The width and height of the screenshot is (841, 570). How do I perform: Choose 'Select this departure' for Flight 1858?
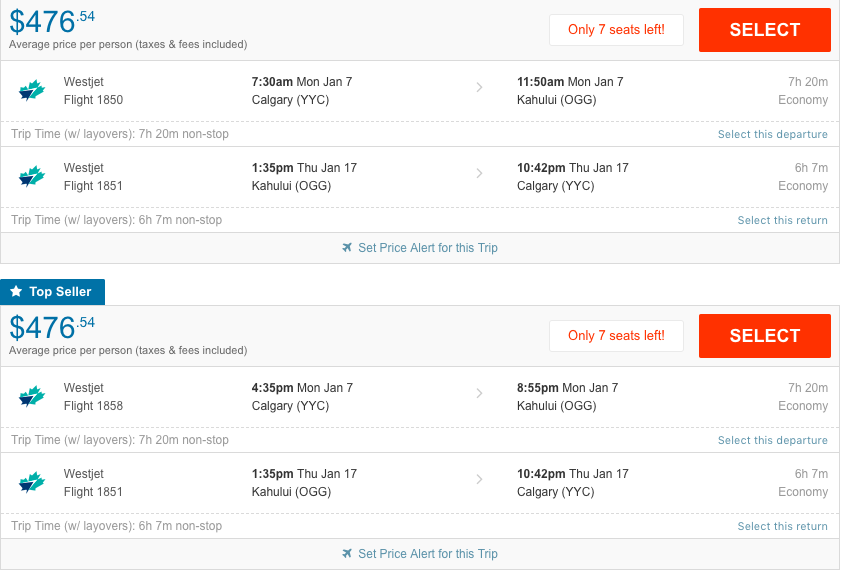772,440
